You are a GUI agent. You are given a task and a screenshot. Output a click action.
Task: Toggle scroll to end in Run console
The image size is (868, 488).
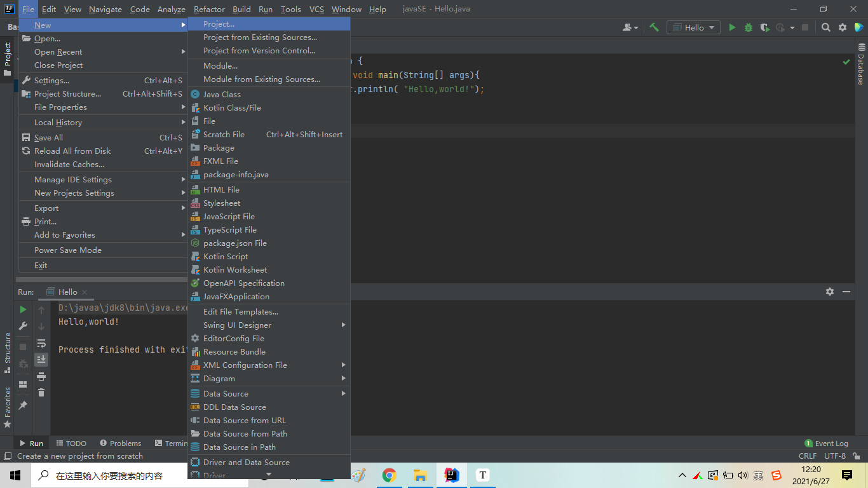point(41,360)
